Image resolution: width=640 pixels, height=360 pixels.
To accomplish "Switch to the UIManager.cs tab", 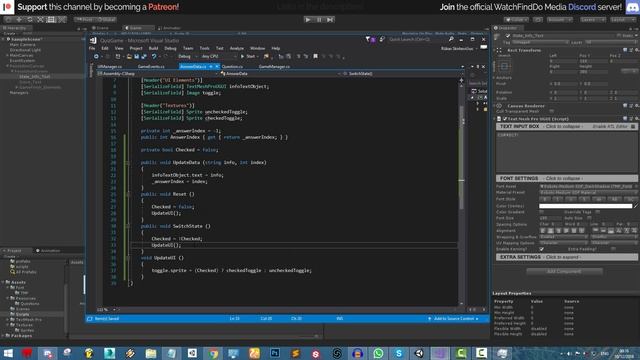I will point(110,67).
